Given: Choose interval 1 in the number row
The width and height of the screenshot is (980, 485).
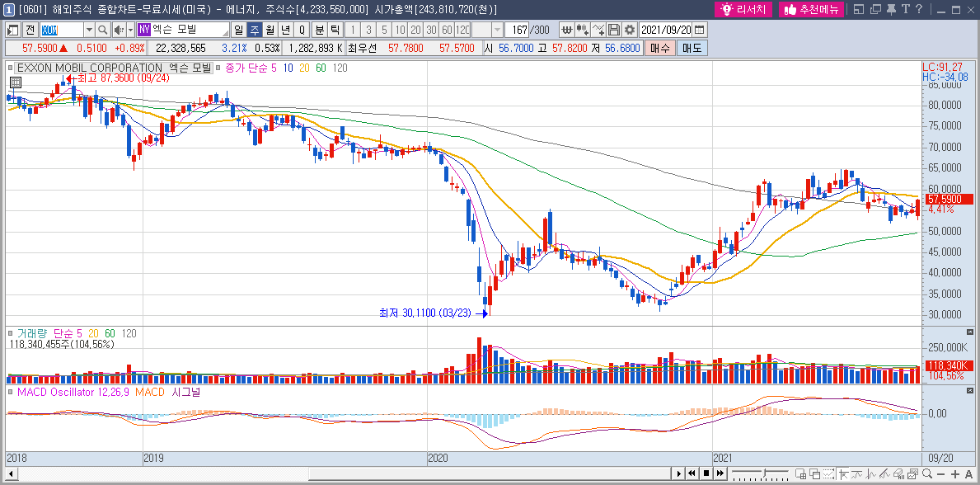Looking at the screenshot, I should (353, 30).
